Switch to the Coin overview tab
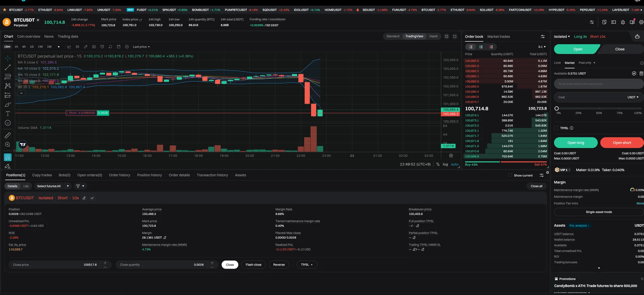 29,37
